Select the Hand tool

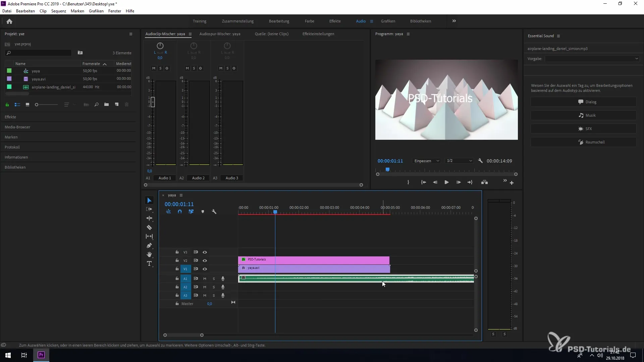click(149, 255)
